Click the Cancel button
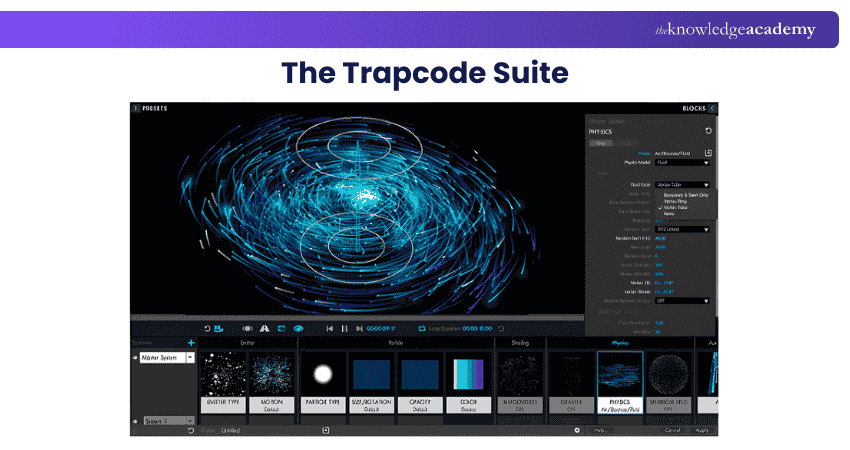Image resolution: width=850 pixels, height=450 pixels. [672, 430]
